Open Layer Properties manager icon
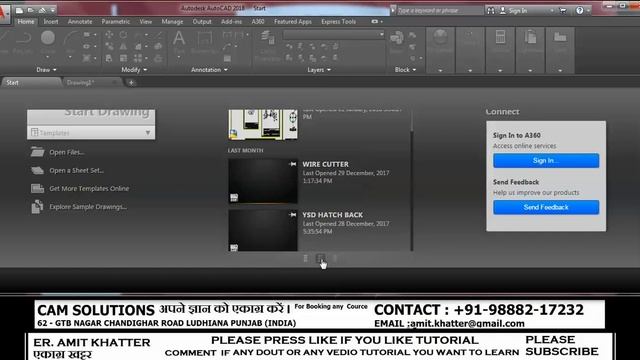This screenshot has width=640, height=360. coord(267,38)
